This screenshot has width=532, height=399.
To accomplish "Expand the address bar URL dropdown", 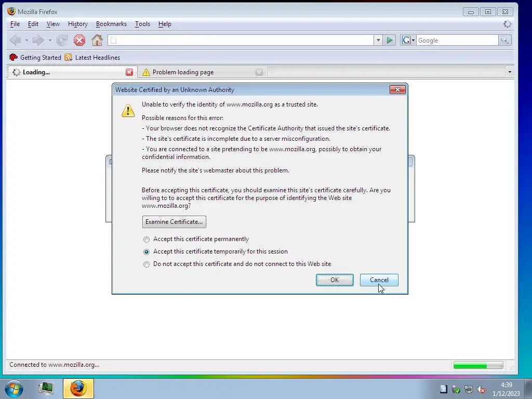I will click(378, 41).
